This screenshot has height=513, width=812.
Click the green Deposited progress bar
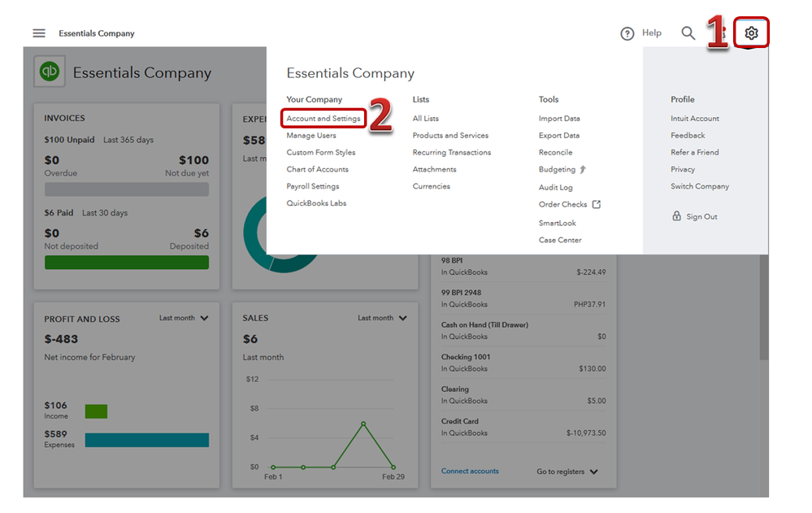point(127,263)
